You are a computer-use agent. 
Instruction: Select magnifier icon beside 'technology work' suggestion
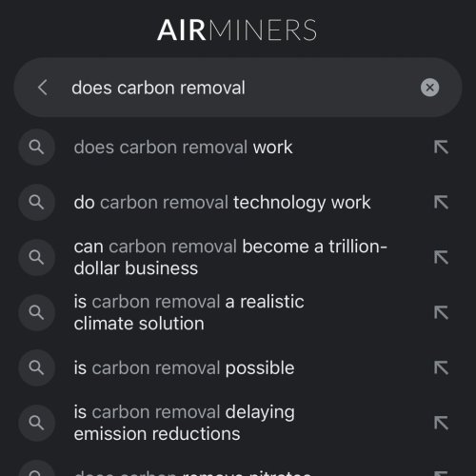click(36, 202)
